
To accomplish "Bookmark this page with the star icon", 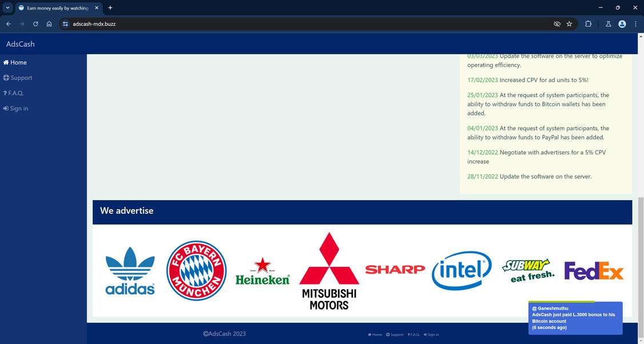I will [569, 24].
